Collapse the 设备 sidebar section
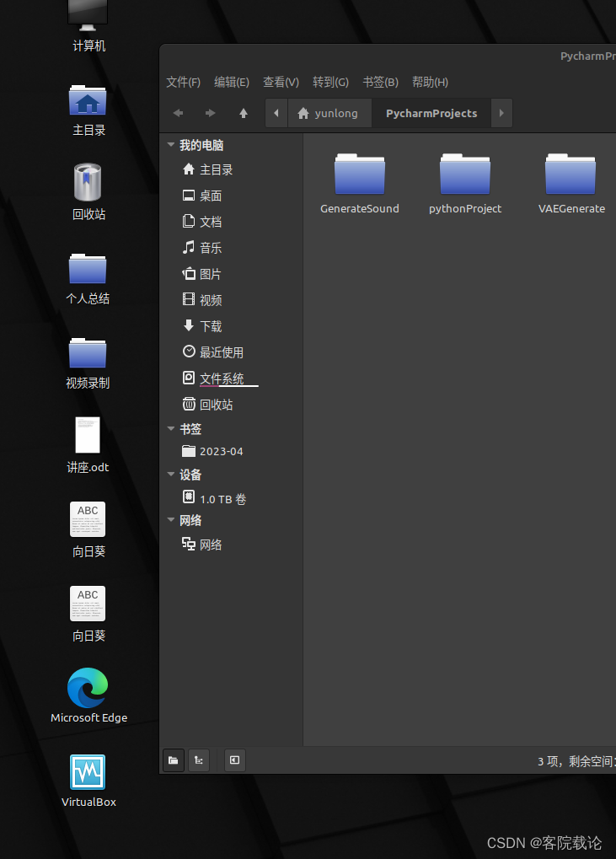The height and width of the screenshot is (859, 616). coord(171,474)
